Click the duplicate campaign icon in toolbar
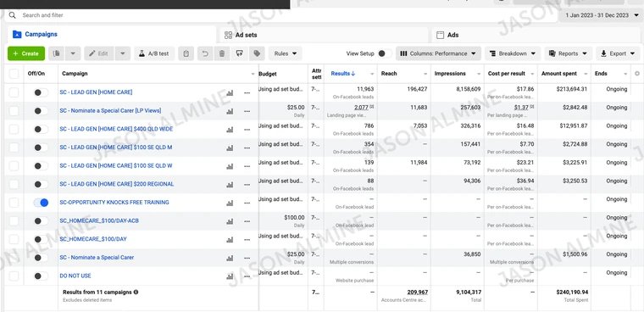Viewport: 644px width, 312px height. click(x=57, y=53)
